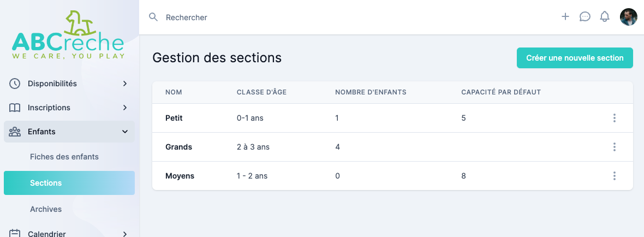This screenshot has height=237, width=644.
Task: Click the ABCreche logo
Action: pyautogui.click(x=69, y=35)
